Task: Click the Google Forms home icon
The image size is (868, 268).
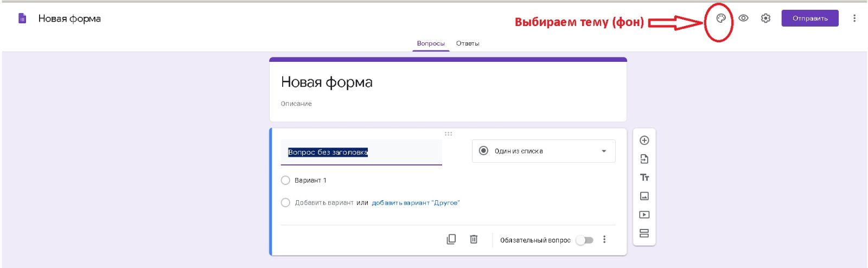Action: [x=22, y=18]
